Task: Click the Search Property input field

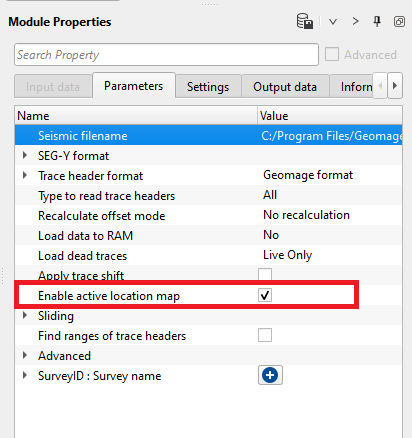Action: click(x=166, y=54)
